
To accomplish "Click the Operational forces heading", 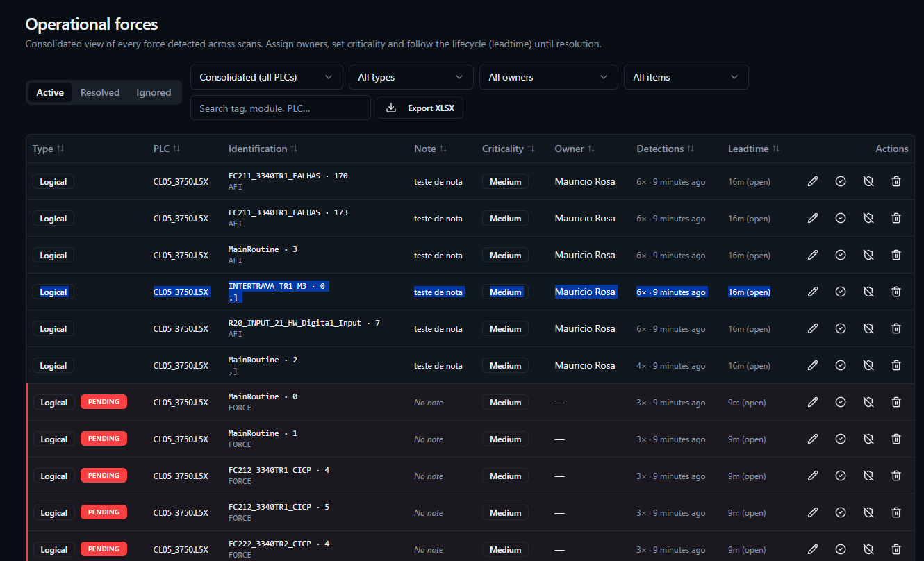I will click(92, 24).
